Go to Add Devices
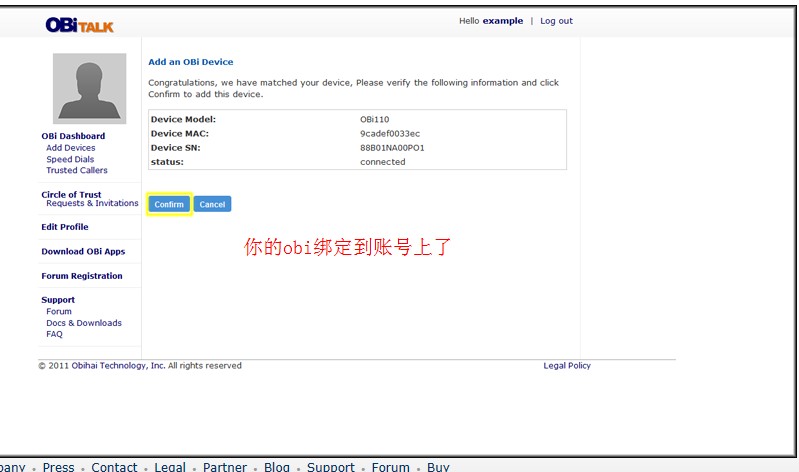 (x=71, y=148)
